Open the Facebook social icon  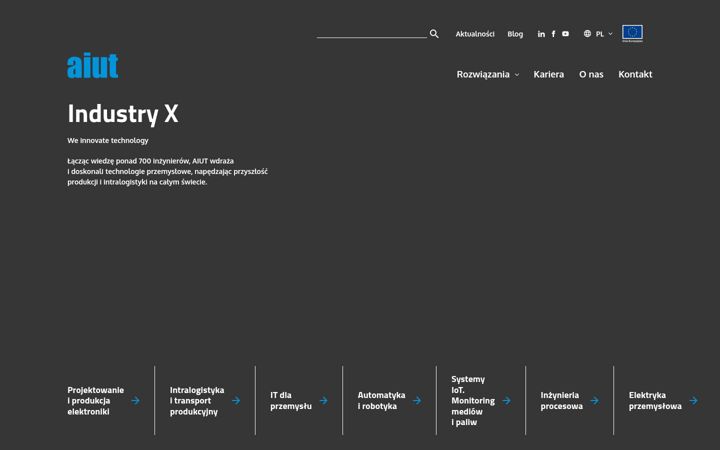pyautogui.click(x=553, y=34)
